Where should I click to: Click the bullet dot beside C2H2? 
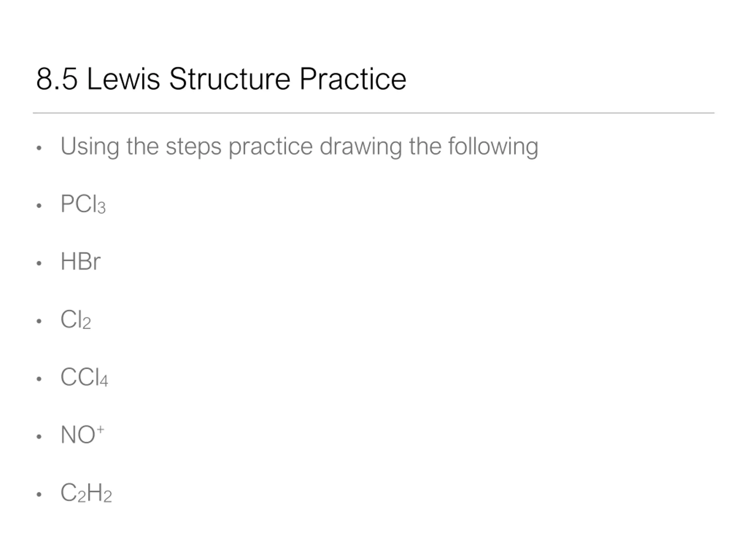39,494
